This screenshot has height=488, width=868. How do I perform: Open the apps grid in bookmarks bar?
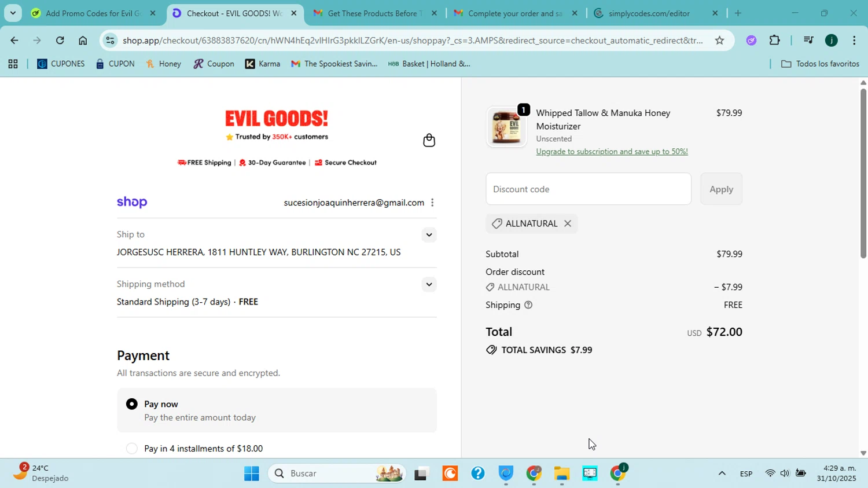(13, 64)
